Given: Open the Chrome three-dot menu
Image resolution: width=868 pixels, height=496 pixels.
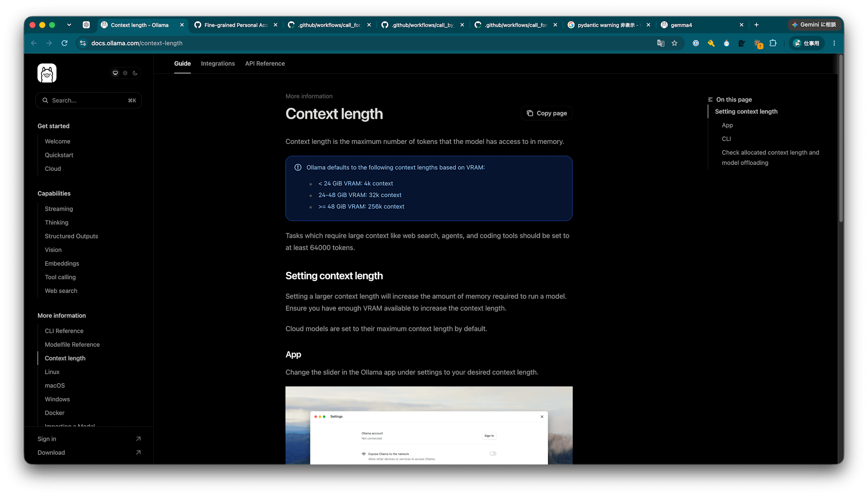Looking at the screenshot, I should pyautogui.click(x=834, y=43).
